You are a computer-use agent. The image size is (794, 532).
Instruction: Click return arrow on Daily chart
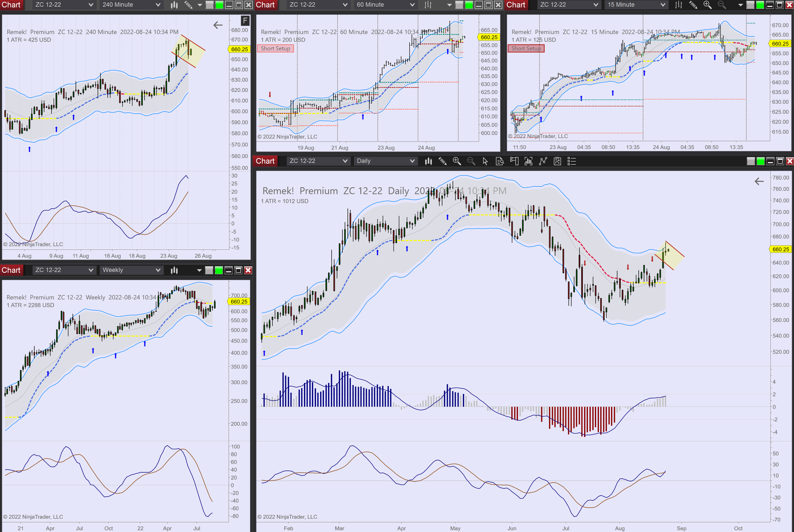coord(759,181)
